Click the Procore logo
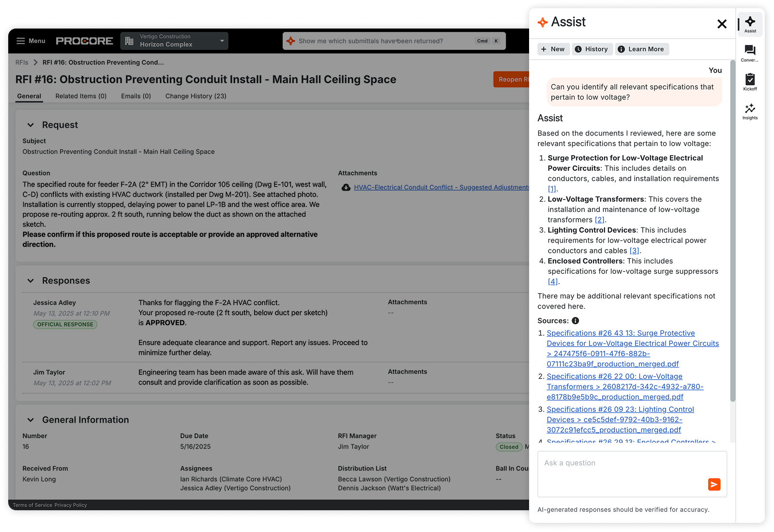Image resolution: width=774 pixels, height=532 pixels. click(x=84, y=41)
